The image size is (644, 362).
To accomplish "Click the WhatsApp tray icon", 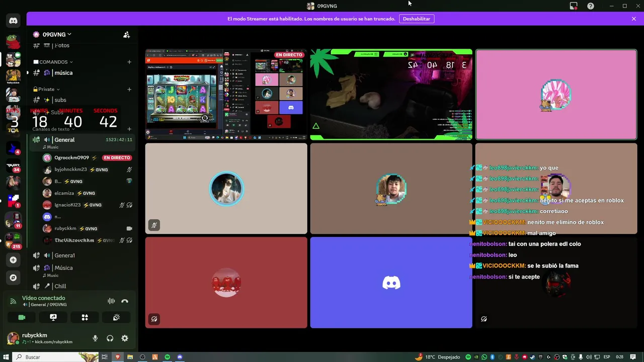I will tap(484, 357).
